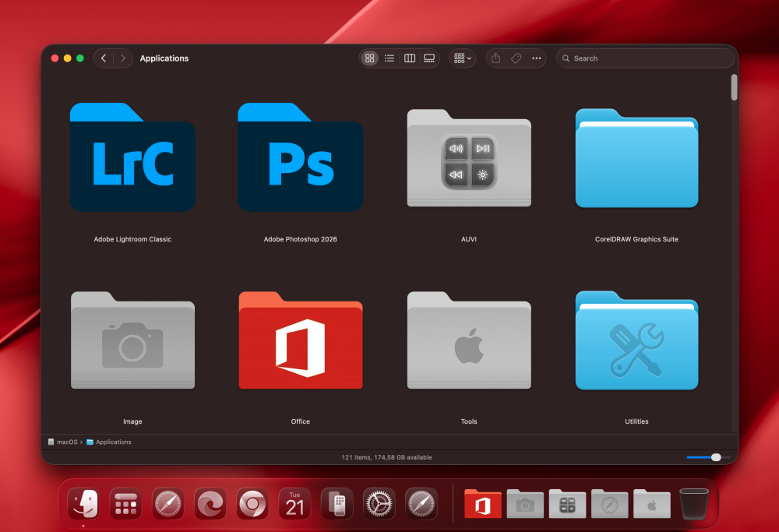
Task: Open System Settings gear in Dock
Action: [379, 504]
